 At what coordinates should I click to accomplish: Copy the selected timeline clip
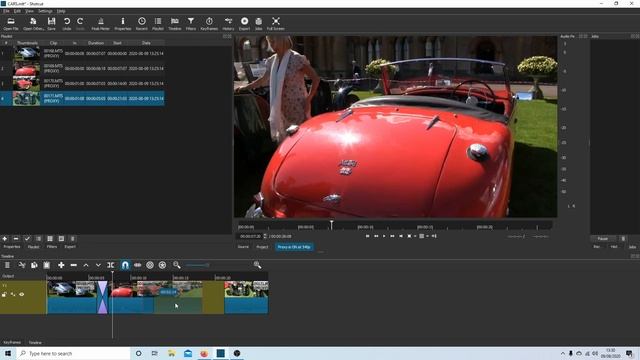point(34,265)
